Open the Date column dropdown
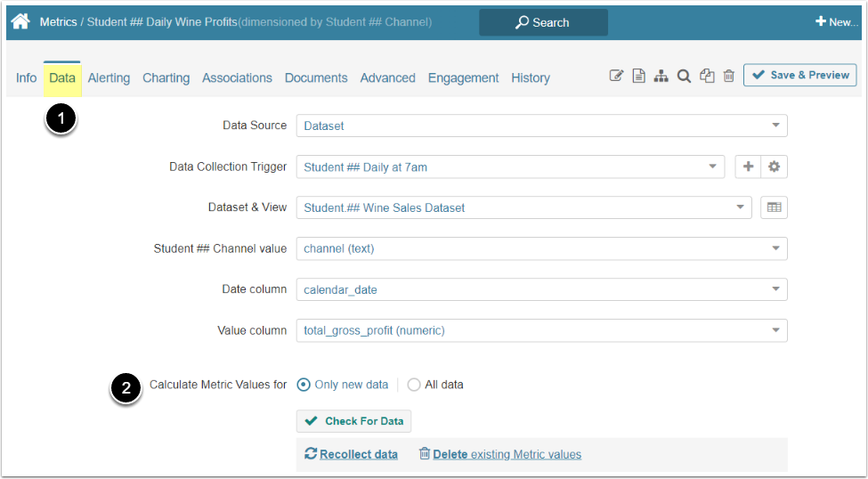 (x=541, y=289)
